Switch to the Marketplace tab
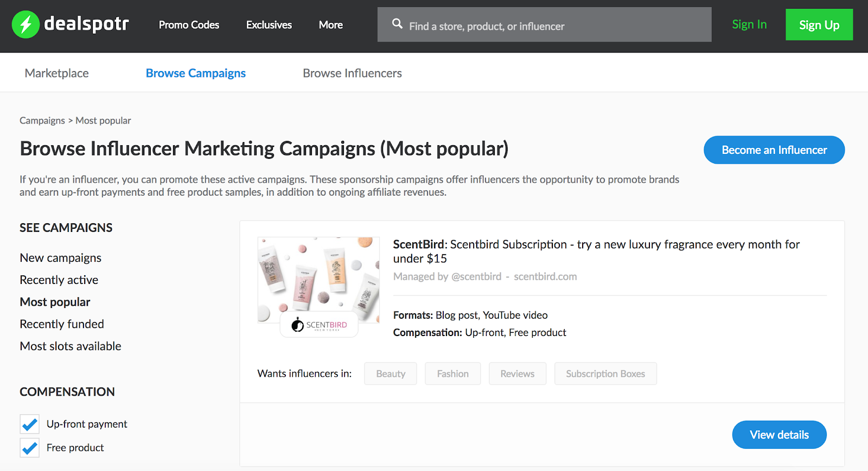This screenshot has height=471, width=868. pos(57,73)
